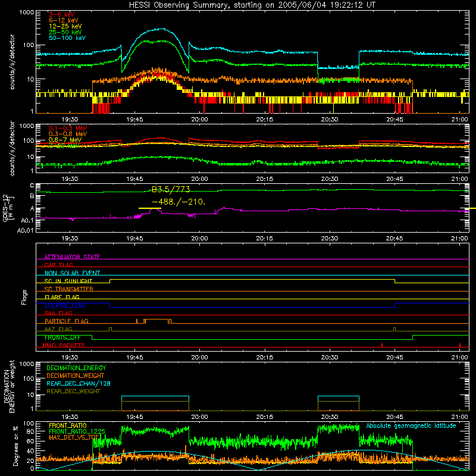476x476 pixels.
Task: Click the DECIMATION_WEIGHT legend label
Action: (76, 376)
